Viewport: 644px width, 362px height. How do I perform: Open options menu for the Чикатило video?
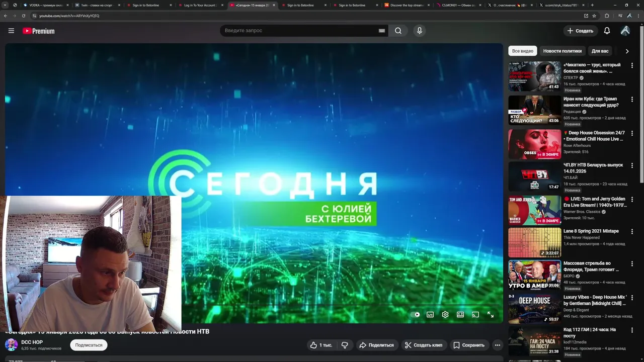[x=632, y=65]
